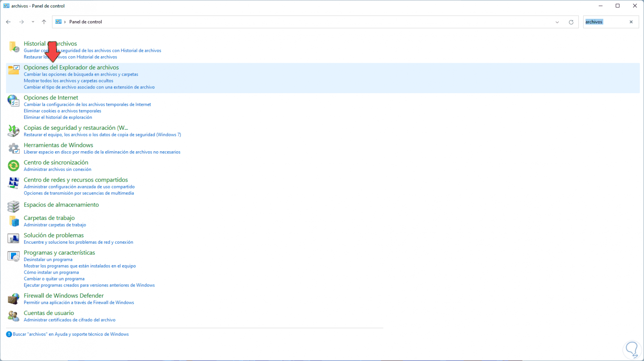Image resolution: width=644 pixels, height=361 pixels.
Task: Click Desinstalar un programa
Action: [48, 260]
